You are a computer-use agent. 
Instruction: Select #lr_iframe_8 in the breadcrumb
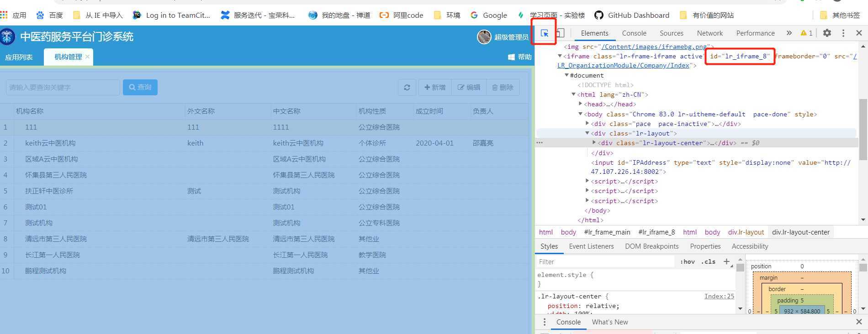coord(656,232)
